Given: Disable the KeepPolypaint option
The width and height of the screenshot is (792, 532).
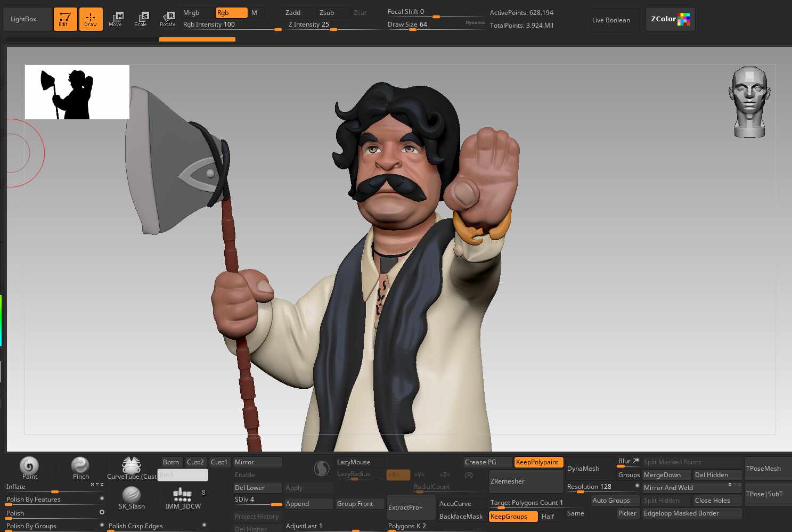Looking at the screenshot, I should coord(538,462).
